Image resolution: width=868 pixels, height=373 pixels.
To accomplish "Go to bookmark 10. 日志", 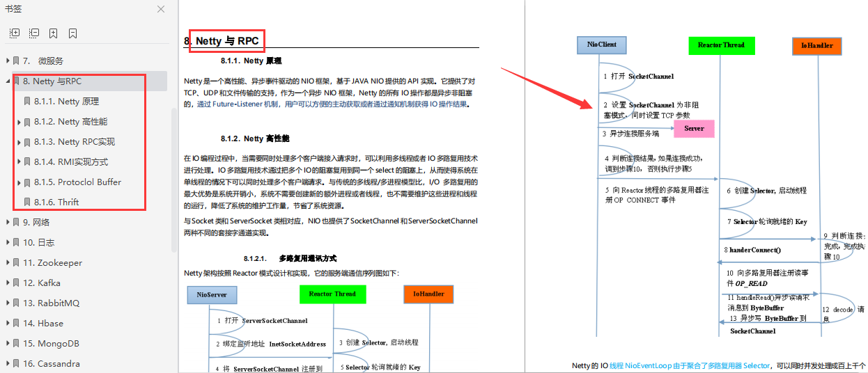I will [39, 243].
